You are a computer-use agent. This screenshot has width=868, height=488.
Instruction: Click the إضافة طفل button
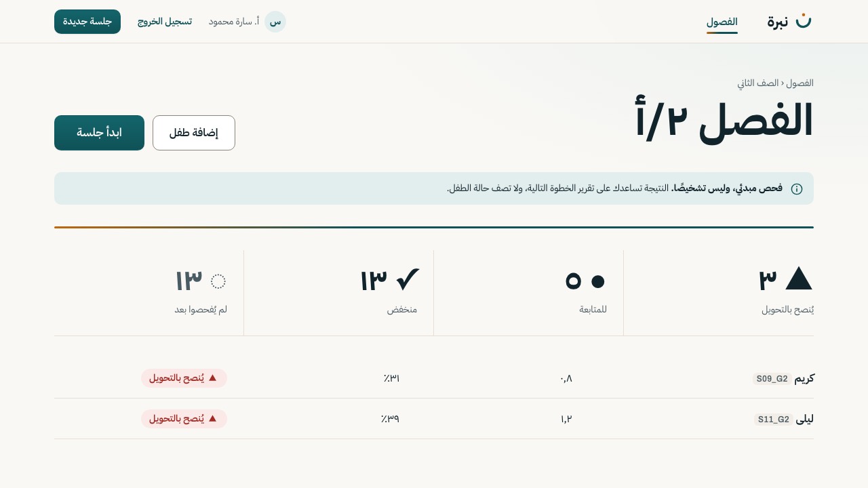point(194,133)
